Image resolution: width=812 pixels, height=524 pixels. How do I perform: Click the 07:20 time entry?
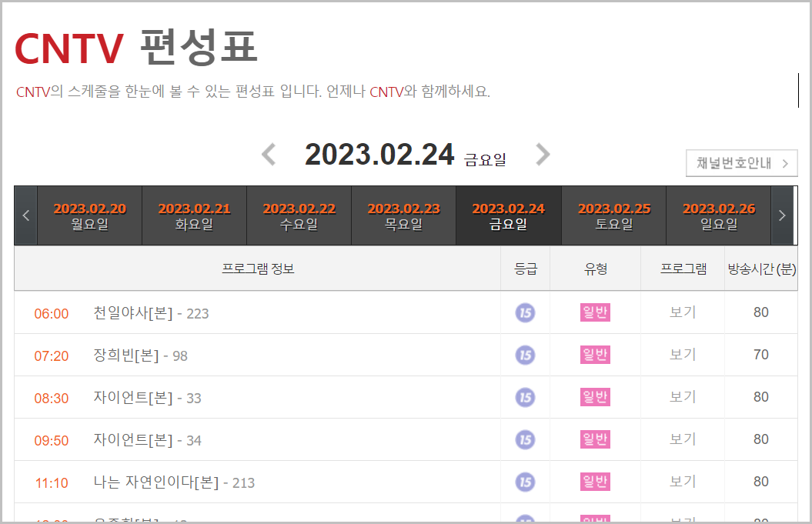[x=52, y=356]
